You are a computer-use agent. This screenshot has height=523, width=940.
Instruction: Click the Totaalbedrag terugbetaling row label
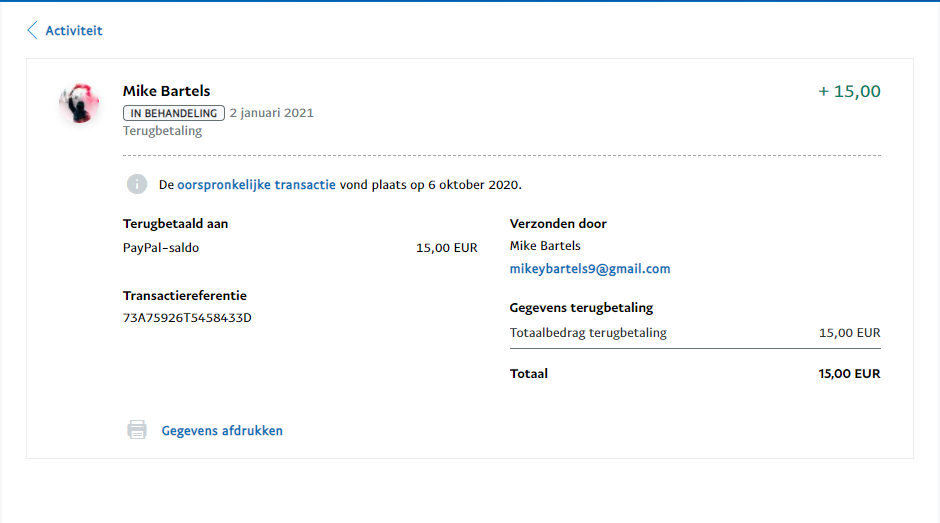[x=588, y=333]
